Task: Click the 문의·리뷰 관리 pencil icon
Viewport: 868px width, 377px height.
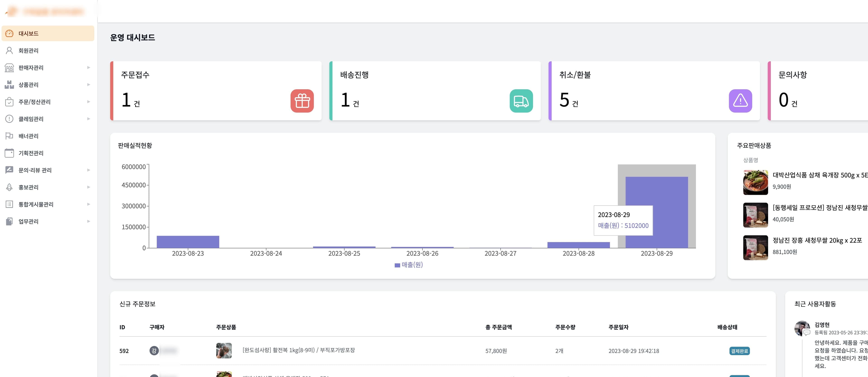Action: click(9, 170)
